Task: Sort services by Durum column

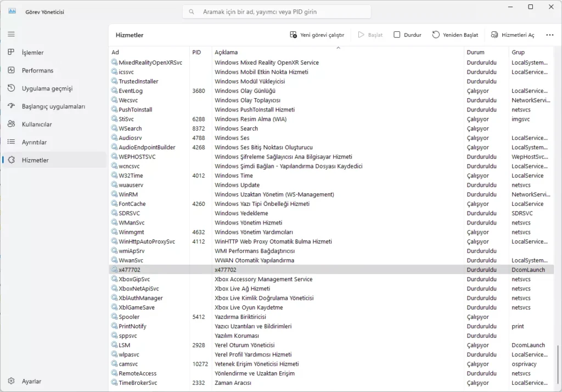Action: (475, 52)
